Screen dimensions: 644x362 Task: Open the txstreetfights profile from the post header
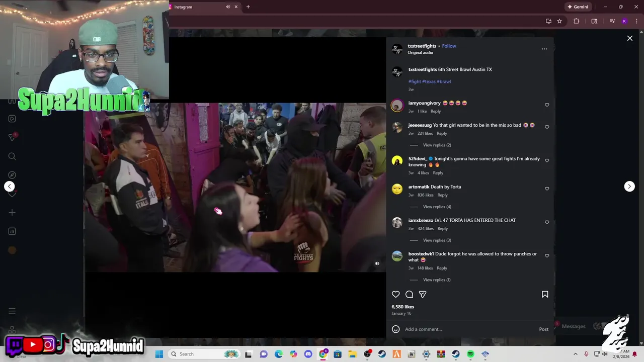coord(422,46)
